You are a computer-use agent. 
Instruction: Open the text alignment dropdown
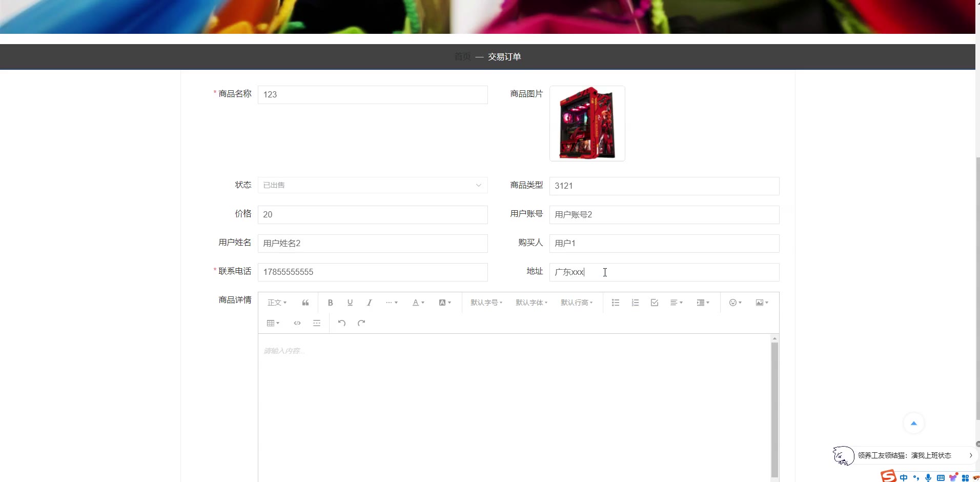[x=677, y=303]
